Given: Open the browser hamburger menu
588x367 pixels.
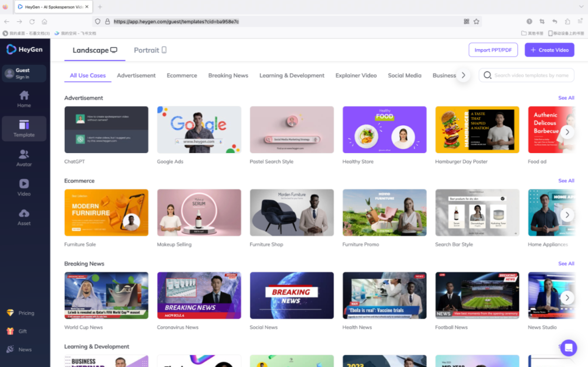Looking at the screenshot, I should (x=580, y=21).
